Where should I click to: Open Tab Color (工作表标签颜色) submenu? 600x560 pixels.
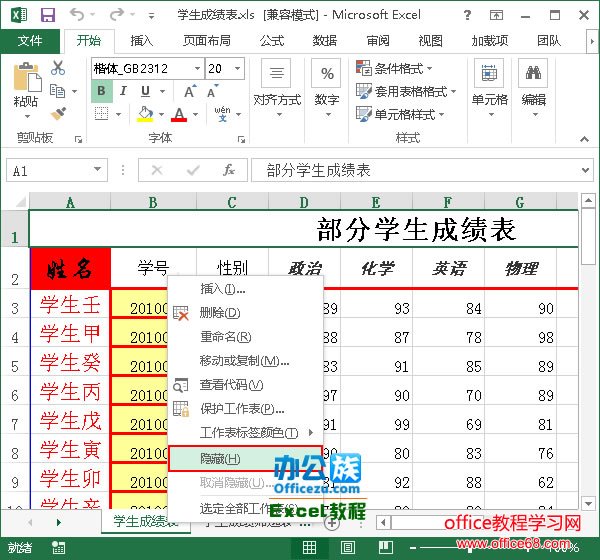click(x=246, y=433)
